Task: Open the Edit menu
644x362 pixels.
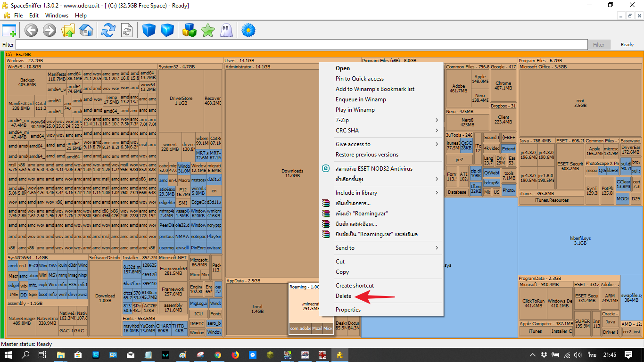Action: [34, 15]
